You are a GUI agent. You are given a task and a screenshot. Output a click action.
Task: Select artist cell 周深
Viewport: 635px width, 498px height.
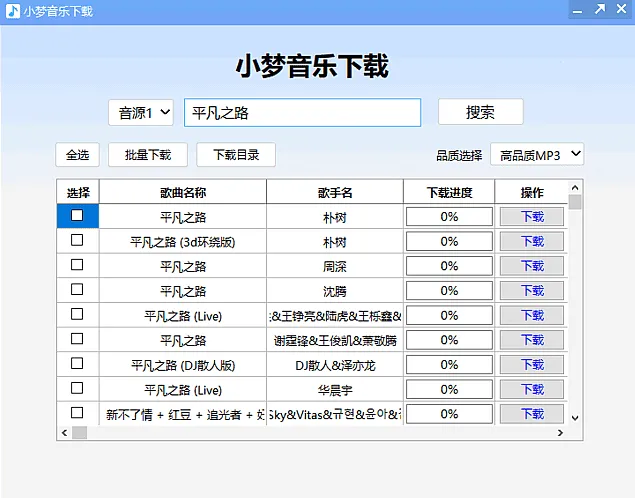click(335, 266)
